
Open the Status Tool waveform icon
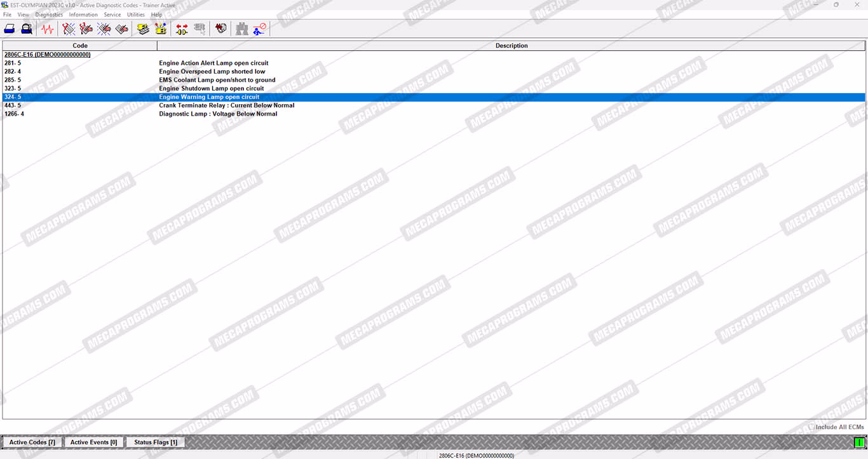point(47,29)
